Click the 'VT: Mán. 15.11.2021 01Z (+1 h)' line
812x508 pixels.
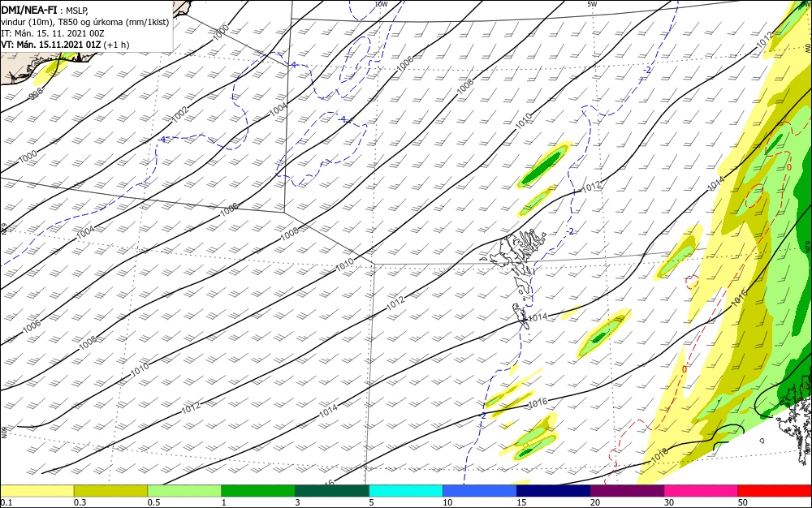[65, 45]
